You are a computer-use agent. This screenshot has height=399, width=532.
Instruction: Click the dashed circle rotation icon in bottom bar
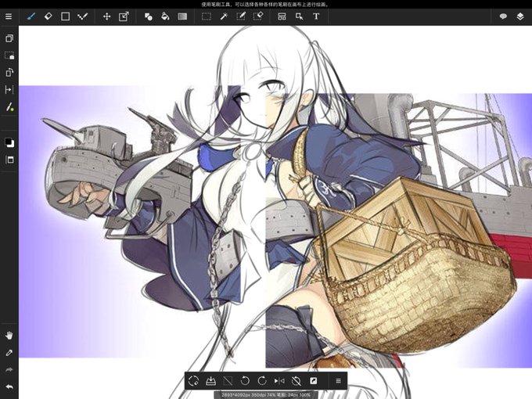click(x=193, y=381)
